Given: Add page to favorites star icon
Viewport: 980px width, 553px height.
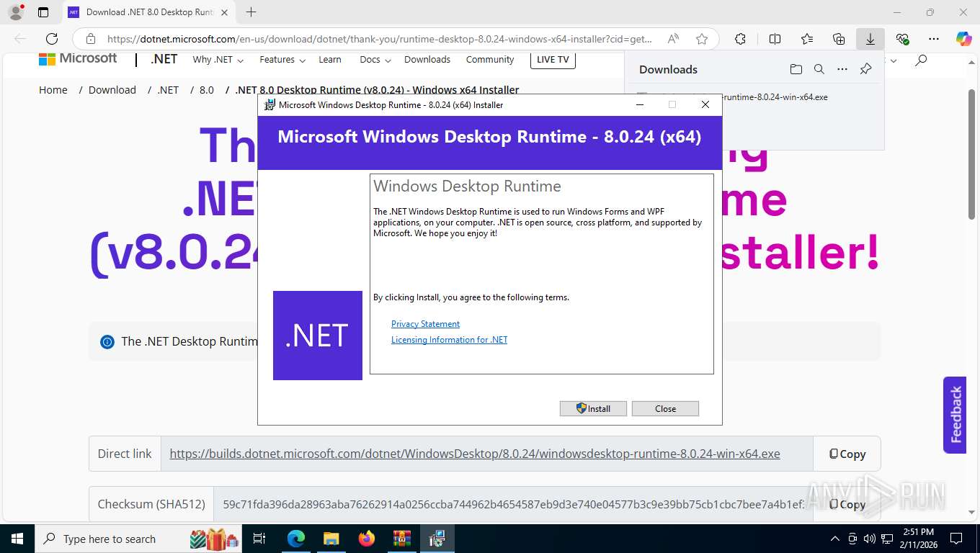Looking at the screenshot, I should [x=702, y=39].
